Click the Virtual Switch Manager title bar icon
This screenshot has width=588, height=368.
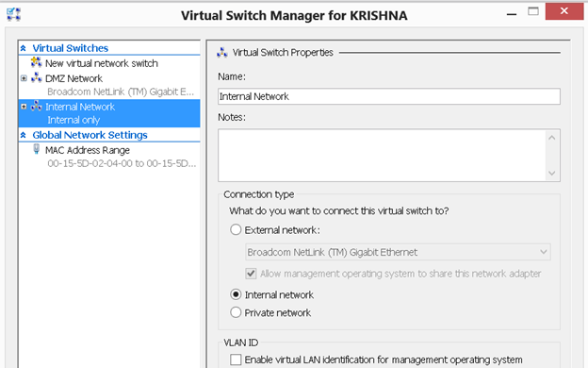click(x=13, y=14)
